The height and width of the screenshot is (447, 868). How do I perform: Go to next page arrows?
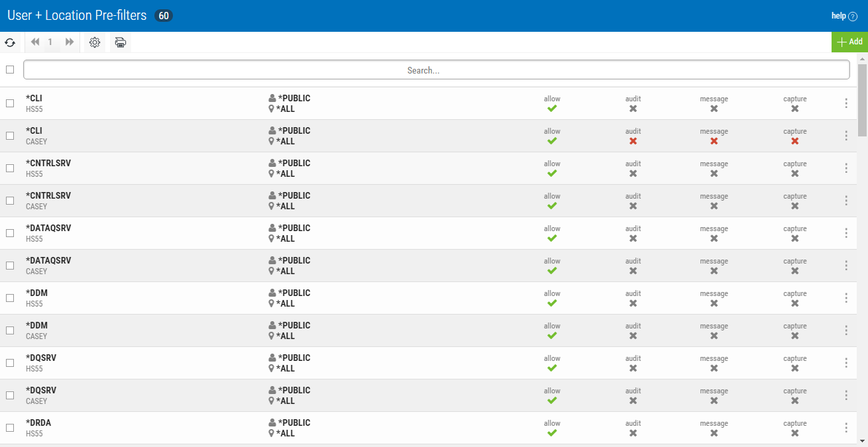pos(70,42)
